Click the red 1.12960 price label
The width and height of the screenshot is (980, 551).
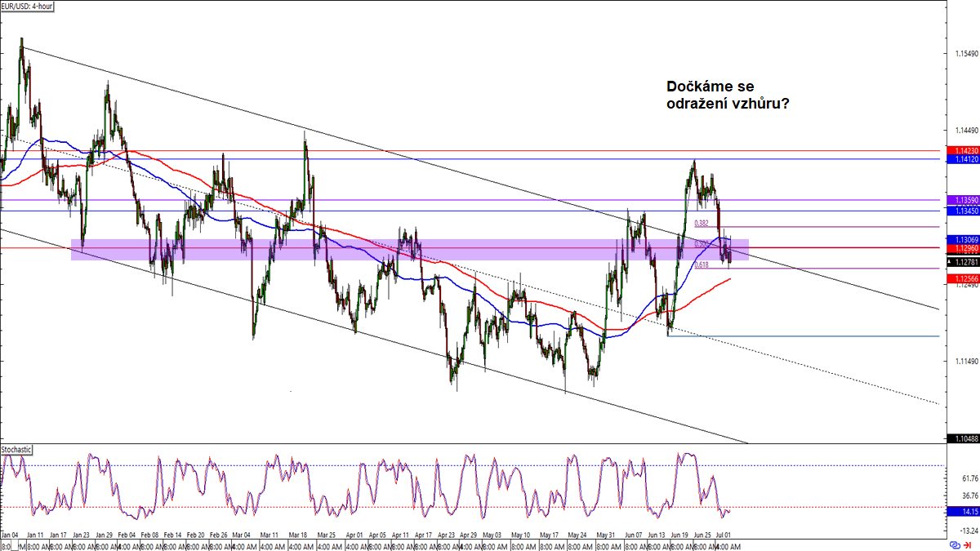pyautogui.click(x=962, y=248)
